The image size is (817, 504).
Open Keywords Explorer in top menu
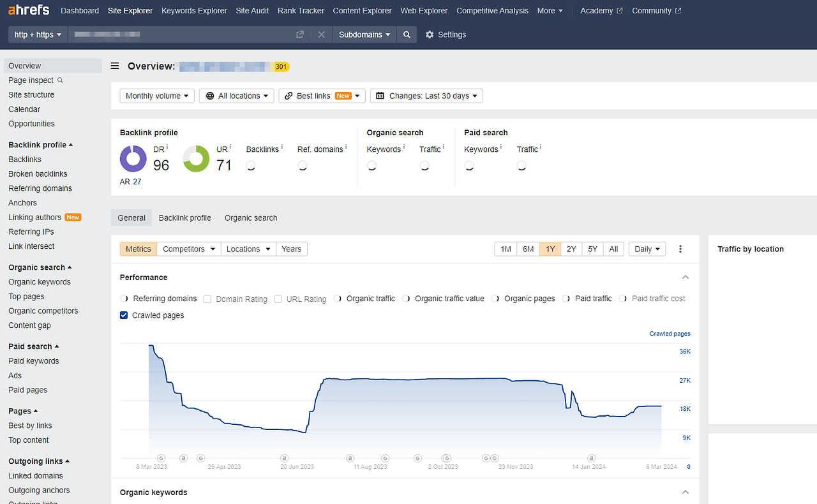click(x=194, y=10)
